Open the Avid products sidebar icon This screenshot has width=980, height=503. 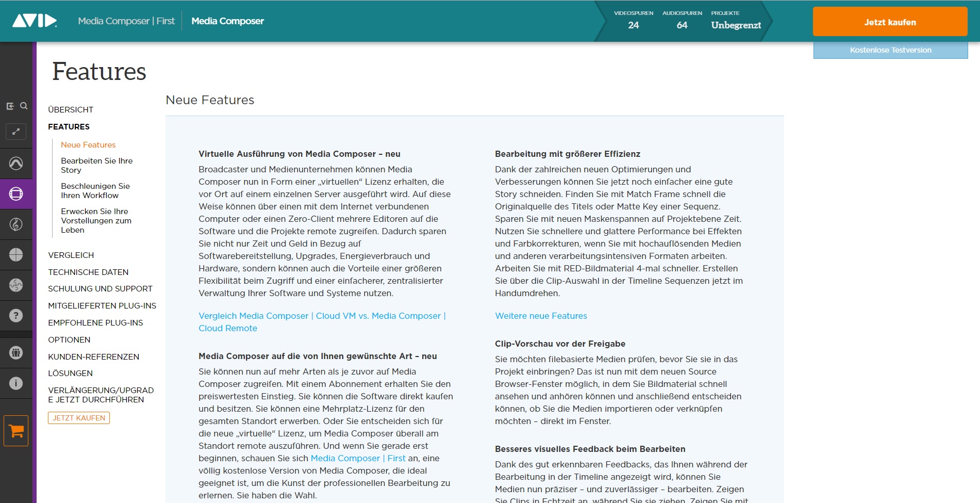click(x=16, y=164)
